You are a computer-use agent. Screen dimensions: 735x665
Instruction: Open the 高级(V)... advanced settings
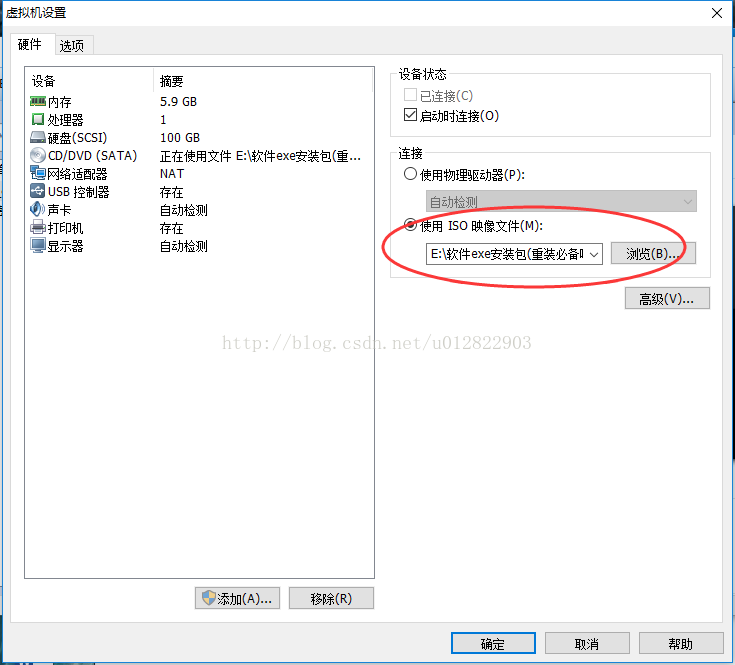pyautogui.click(x=667, y=299)
